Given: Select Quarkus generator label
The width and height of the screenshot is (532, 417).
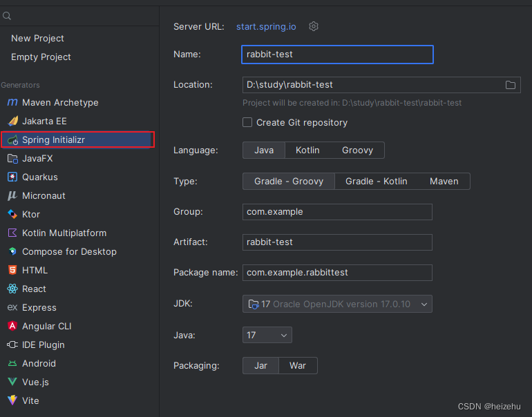Looking at the screenshot, I should pyautogui.click(x=39, y=177).
